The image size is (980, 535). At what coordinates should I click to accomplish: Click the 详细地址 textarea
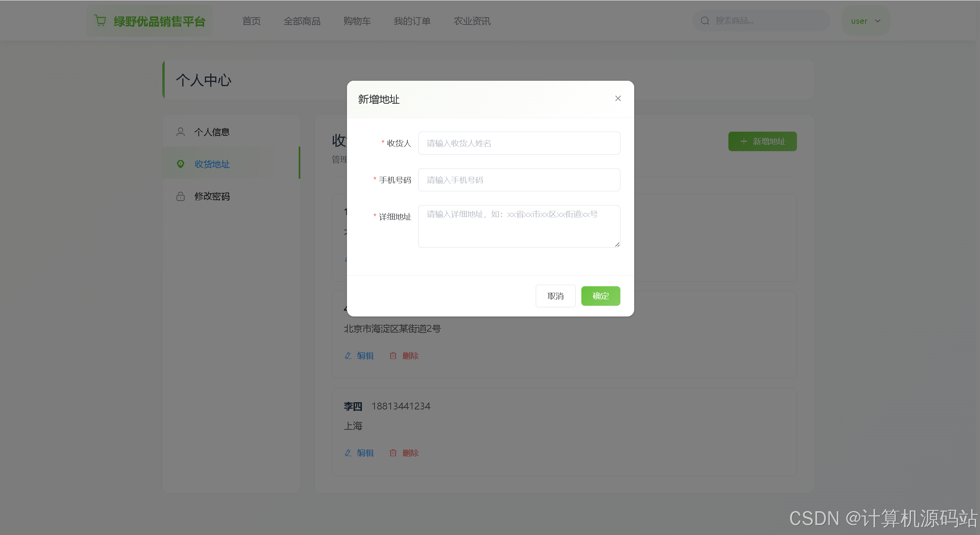(519, 226)
